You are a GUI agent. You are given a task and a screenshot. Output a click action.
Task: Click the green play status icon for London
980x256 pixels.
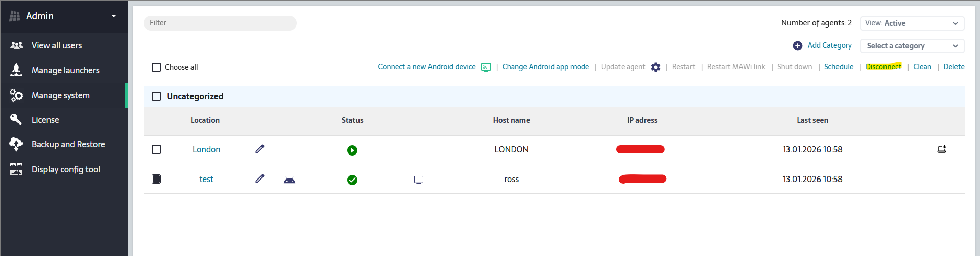tap(352, 150)
